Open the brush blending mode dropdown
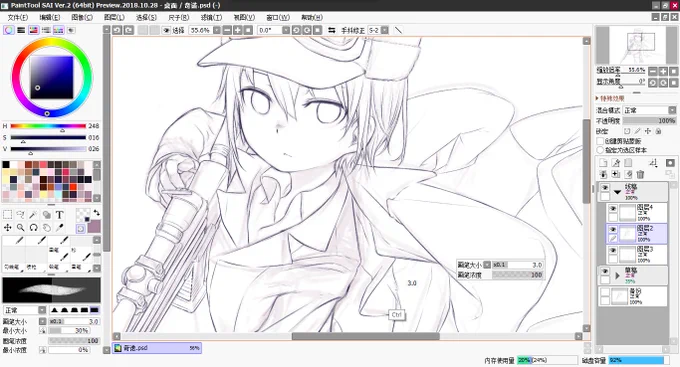680x367 pixels. (x=42, y=310)
